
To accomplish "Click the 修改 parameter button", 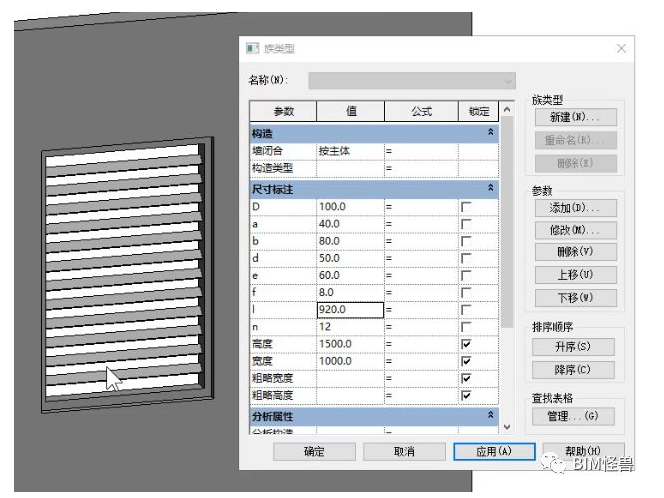I will tap(576, 230).
